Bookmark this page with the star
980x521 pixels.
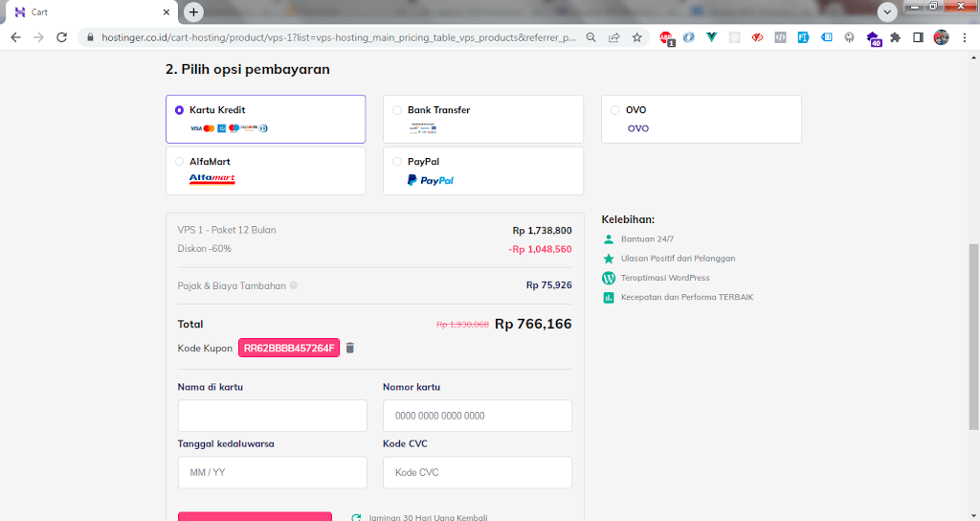coord(636,37)
